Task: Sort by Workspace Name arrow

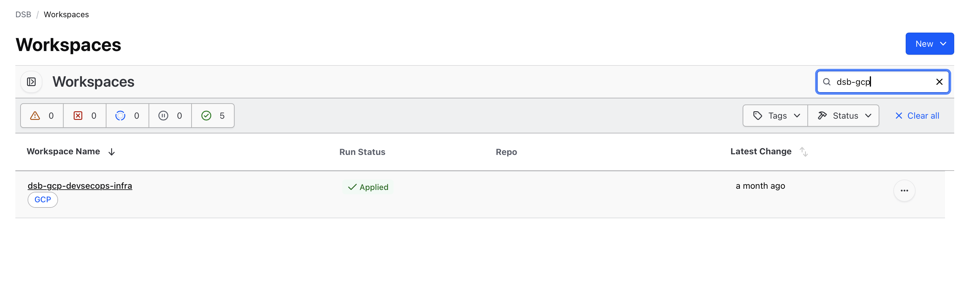Action: click(x=111, y=152)
